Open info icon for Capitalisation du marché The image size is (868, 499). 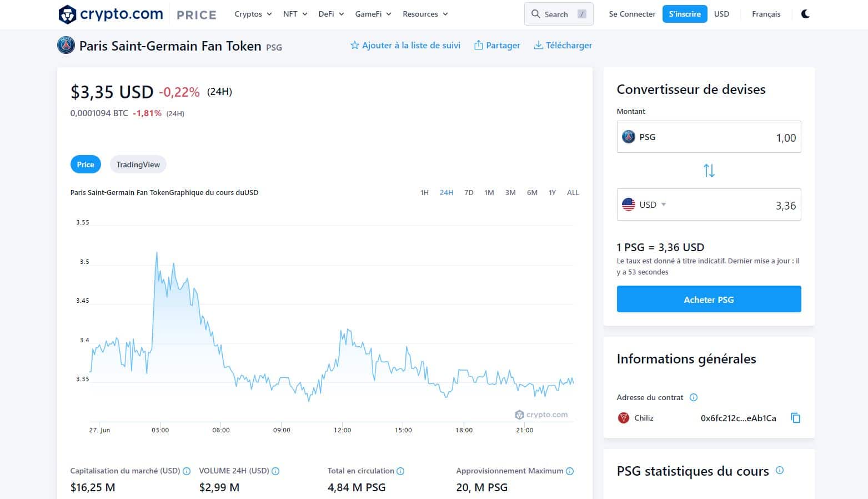187,471
